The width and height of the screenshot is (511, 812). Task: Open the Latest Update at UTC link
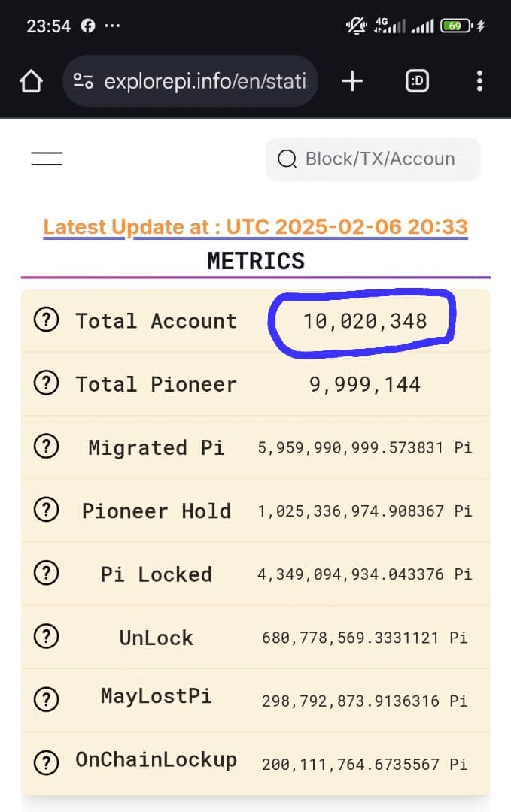click(x=256, y=227)
